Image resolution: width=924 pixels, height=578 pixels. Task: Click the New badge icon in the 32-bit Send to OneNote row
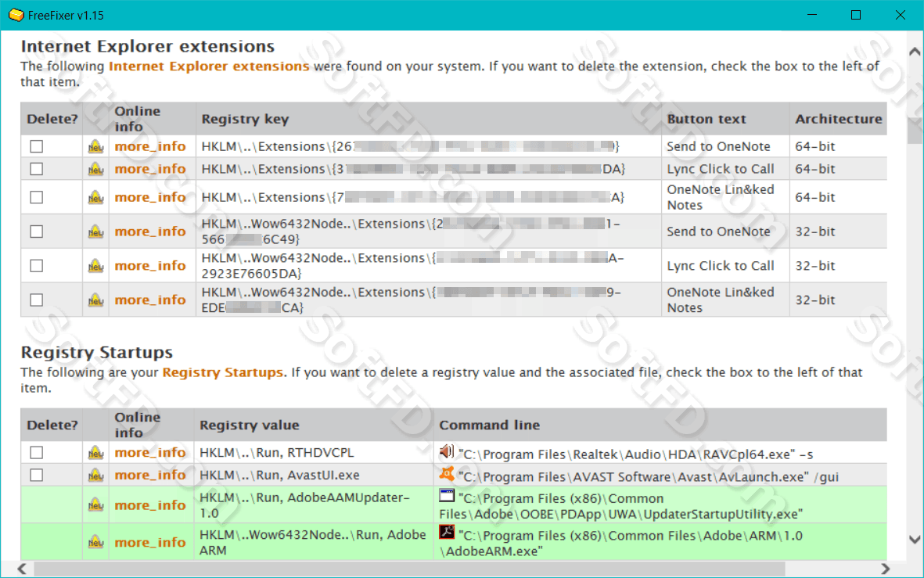point(95,232)
